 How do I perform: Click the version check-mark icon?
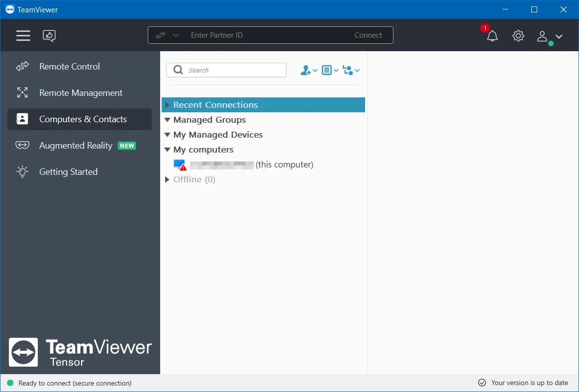tap(482, 383)
